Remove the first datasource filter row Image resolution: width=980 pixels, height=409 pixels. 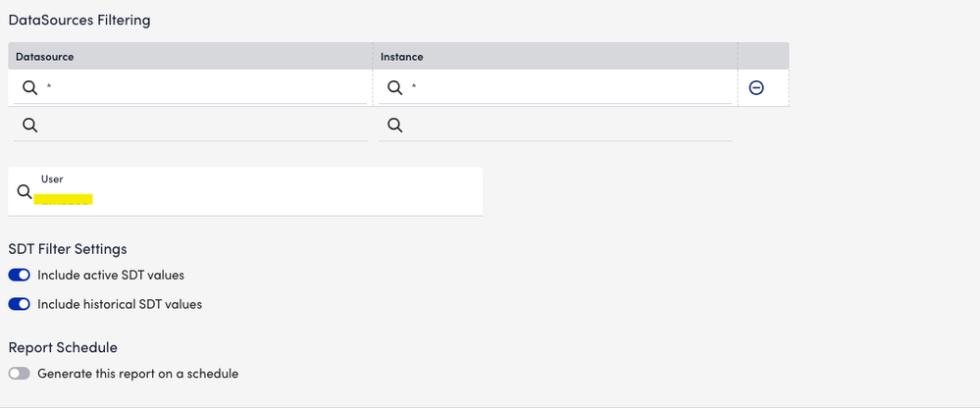coord(756,88)
